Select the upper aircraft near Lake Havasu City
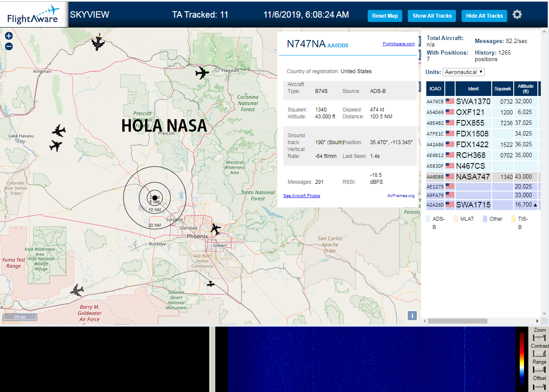549x392 pixels. (59, 130)
